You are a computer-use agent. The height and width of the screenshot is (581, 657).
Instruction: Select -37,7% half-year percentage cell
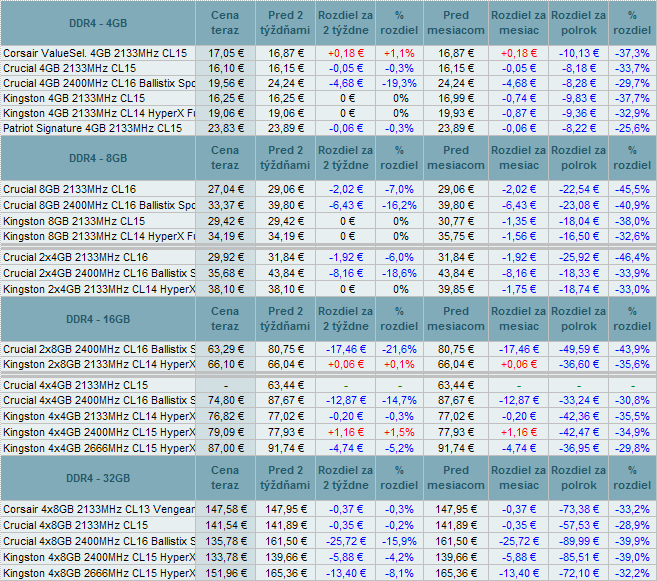point(632,98)
